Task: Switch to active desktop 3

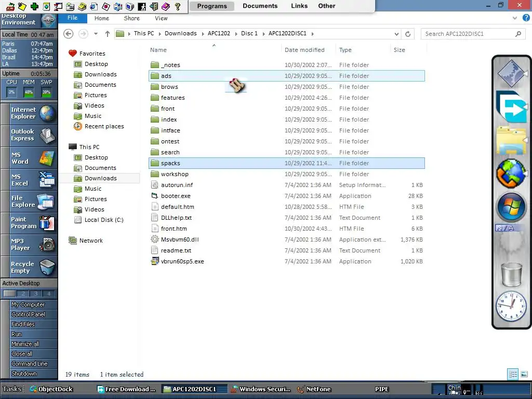Action: 36,294
